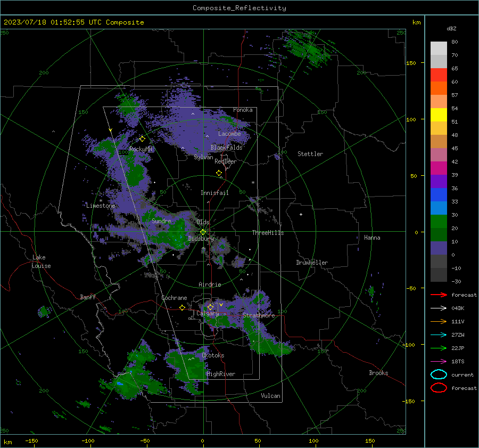Click the yellow diamond marker below RedDeer
The height and width of the screenshot is (448, 479).
click(x=219, y=173)
